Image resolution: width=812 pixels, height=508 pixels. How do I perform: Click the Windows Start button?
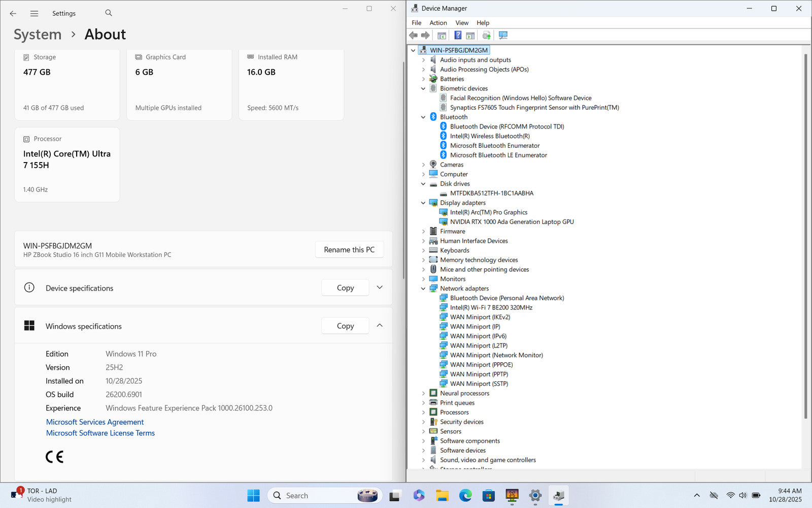pyautogui.click(x=253, y=495)
